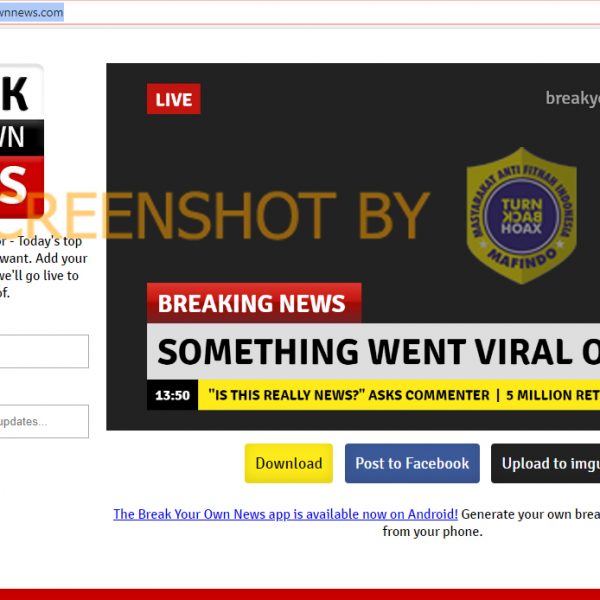The width and height of the screenshot is (600, 600).
Task: Focus the ticker updates input field
Action: pos(44,421)
